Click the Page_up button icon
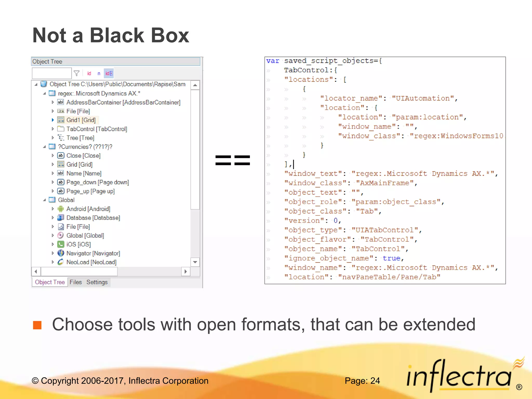 pyautogui.click(x=61, y=191)
